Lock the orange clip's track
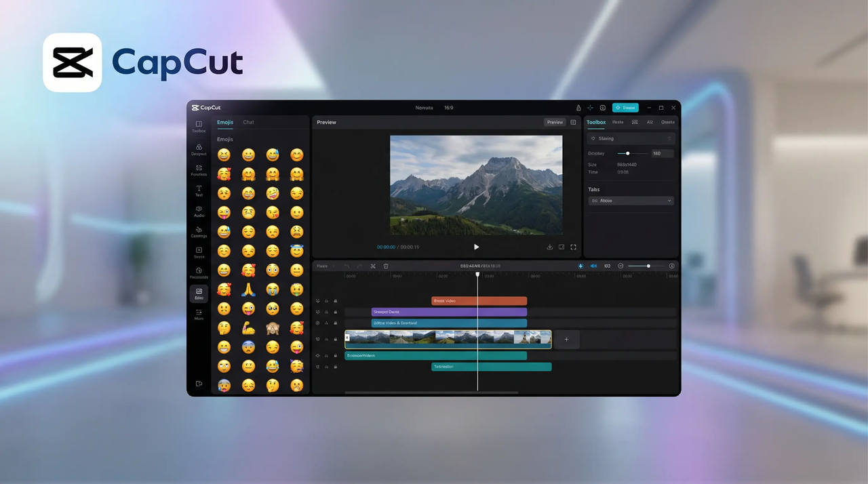The width and height of the screenshot is (868, 484). (335, 301)
